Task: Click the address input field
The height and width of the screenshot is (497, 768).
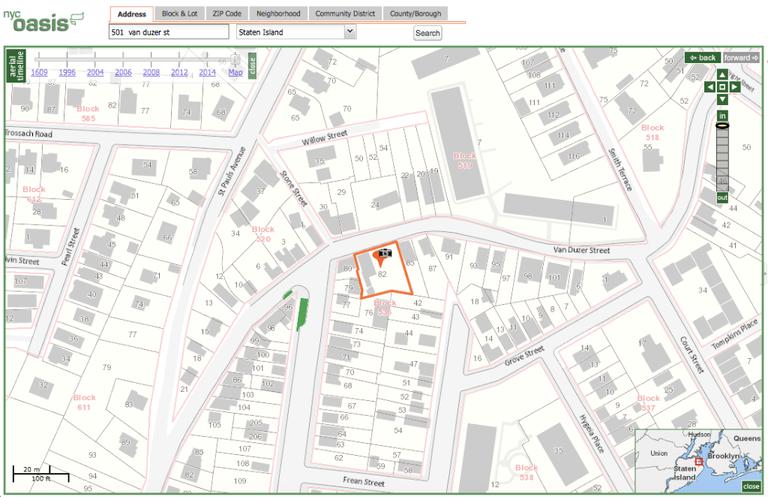Action: 169,32
